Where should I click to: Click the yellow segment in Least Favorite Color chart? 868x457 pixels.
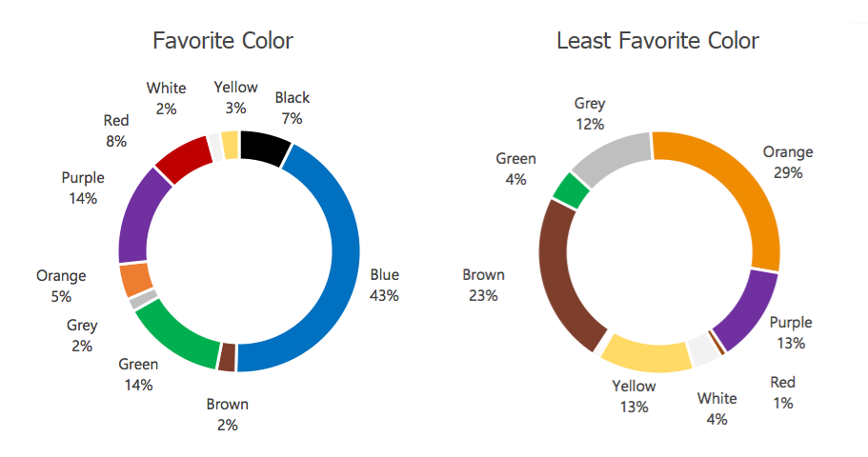pyautogui.click(x=647, y=353)
